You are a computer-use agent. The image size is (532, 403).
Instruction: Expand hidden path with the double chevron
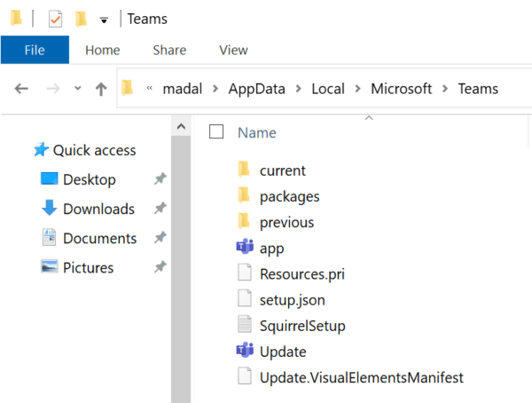(149, 89)
